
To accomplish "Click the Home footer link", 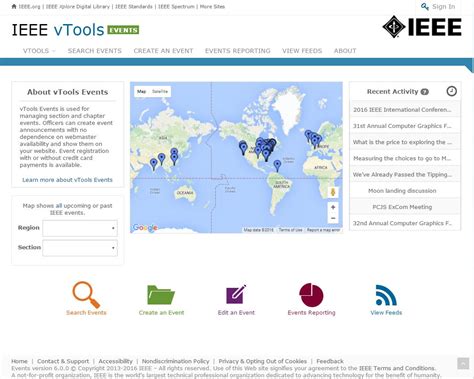I will point(19,361).
